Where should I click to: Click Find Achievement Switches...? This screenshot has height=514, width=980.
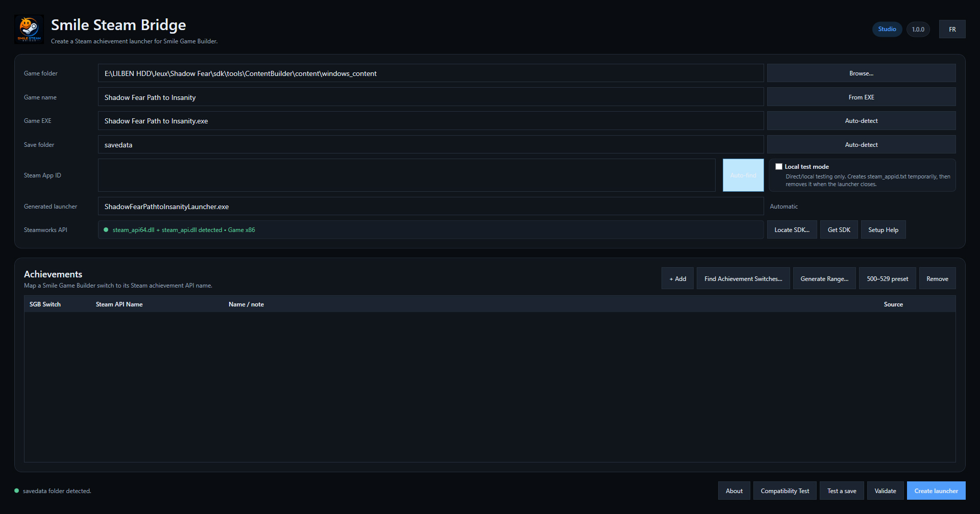tap(743, 279)
